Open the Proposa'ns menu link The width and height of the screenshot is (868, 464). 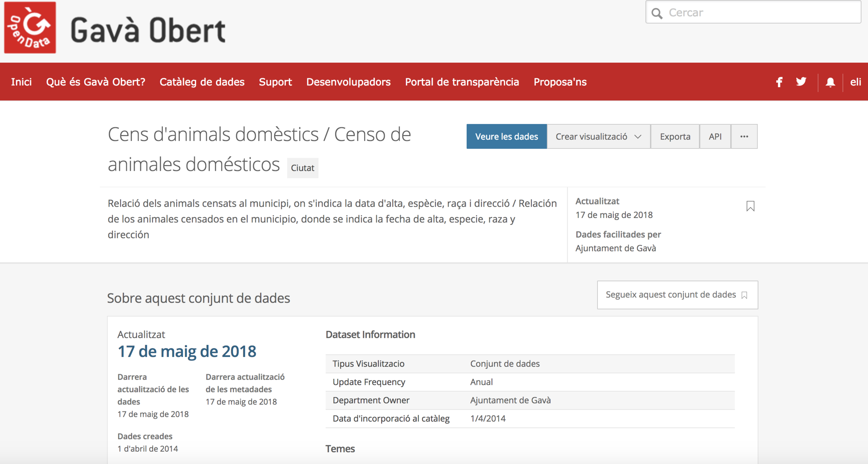560,82
